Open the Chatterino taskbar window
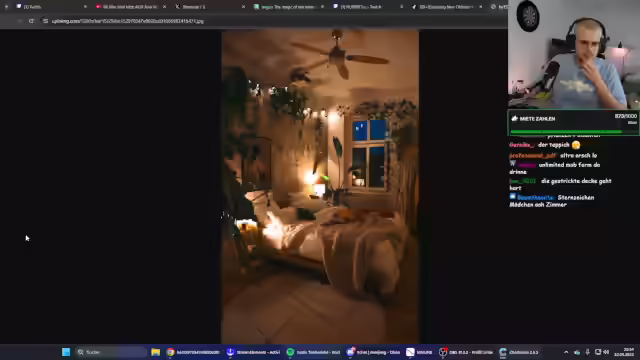The image size is (640, 360). [x=519, y=352]
